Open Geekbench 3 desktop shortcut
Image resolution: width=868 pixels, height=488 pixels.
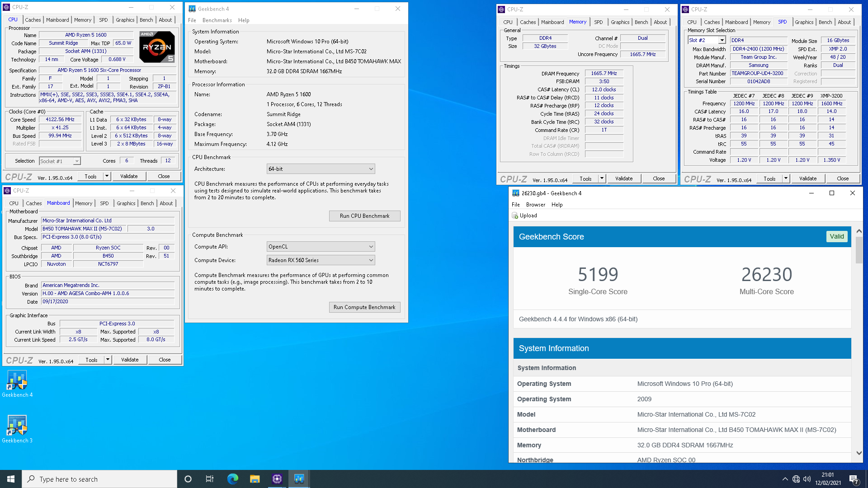(x=17, y=429)
